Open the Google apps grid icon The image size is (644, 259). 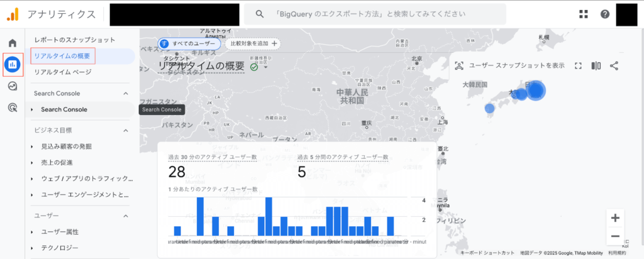point(583,14)
